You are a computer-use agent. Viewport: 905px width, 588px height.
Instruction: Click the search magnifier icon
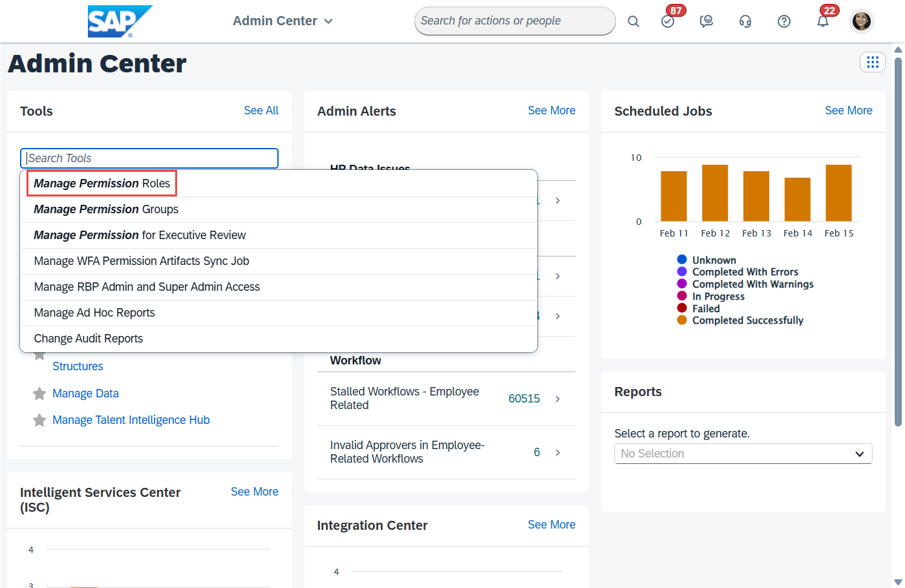pos(633,21)
